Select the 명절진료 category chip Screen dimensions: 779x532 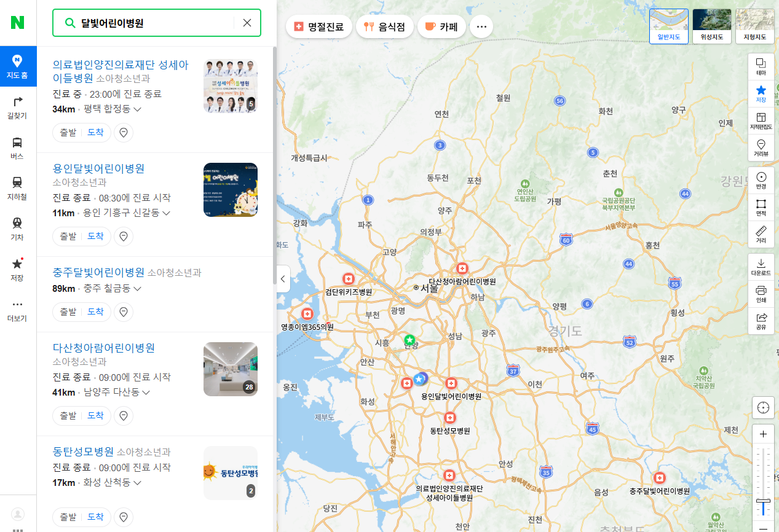[319, 26]
